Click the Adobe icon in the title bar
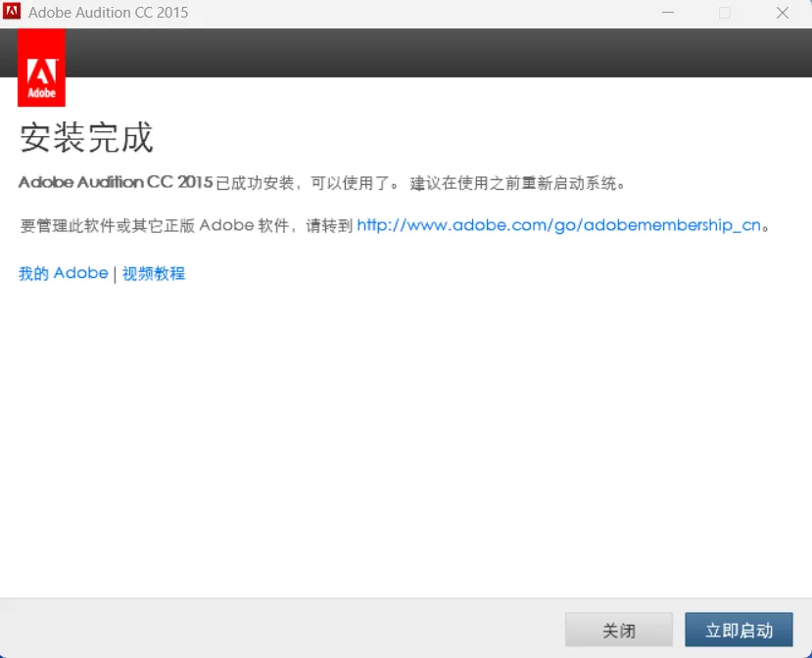 (x=12, y=12)
